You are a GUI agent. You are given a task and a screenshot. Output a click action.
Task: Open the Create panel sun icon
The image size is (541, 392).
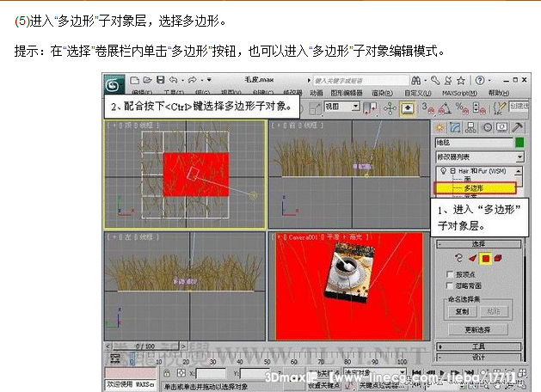pos(440,127)
